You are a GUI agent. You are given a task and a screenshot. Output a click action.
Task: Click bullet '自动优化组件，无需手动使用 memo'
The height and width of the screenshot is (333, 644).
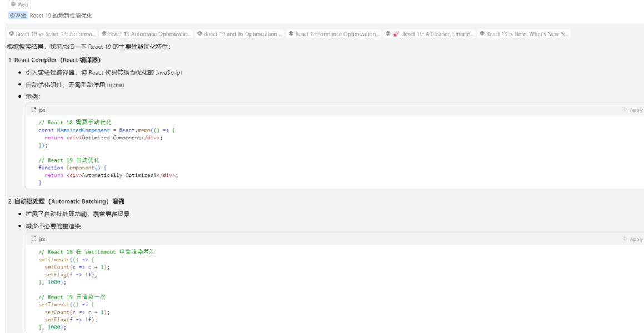coord(75,85)
